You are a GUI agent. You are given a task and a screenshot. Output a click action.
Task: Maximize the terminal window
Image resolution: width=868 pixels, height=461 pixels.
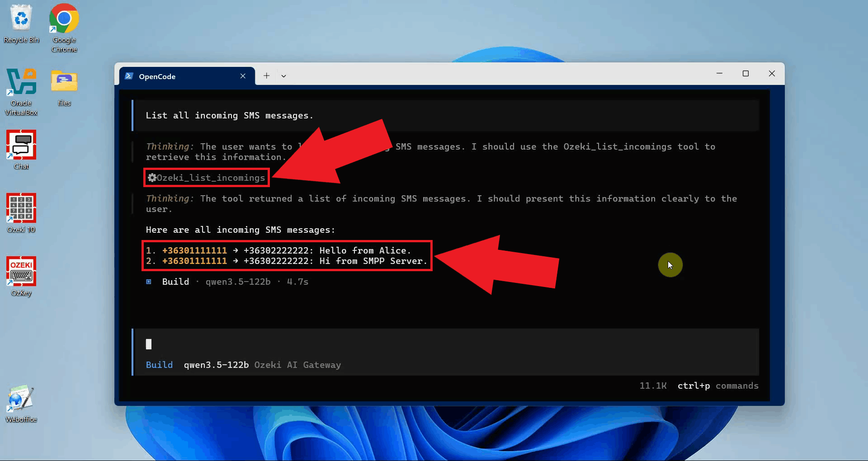[x=745, y=73]
